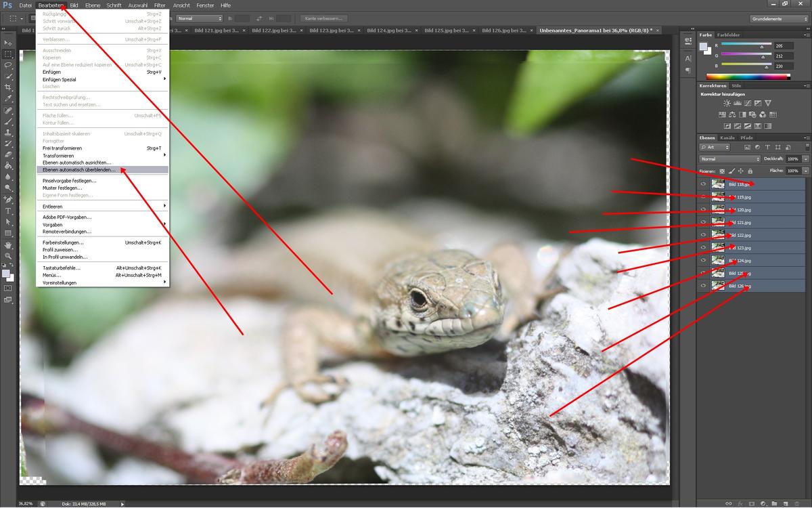The width and height of the screenshot is (812, 508).
Task: Select layer thumbnail of Bild 123.jpg
Action: point(718,248)
